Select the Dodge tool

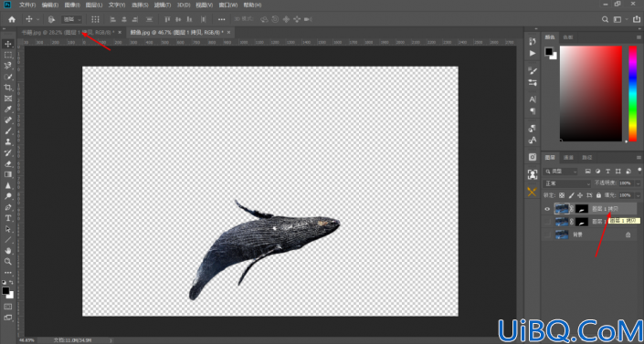click(8, 196)
